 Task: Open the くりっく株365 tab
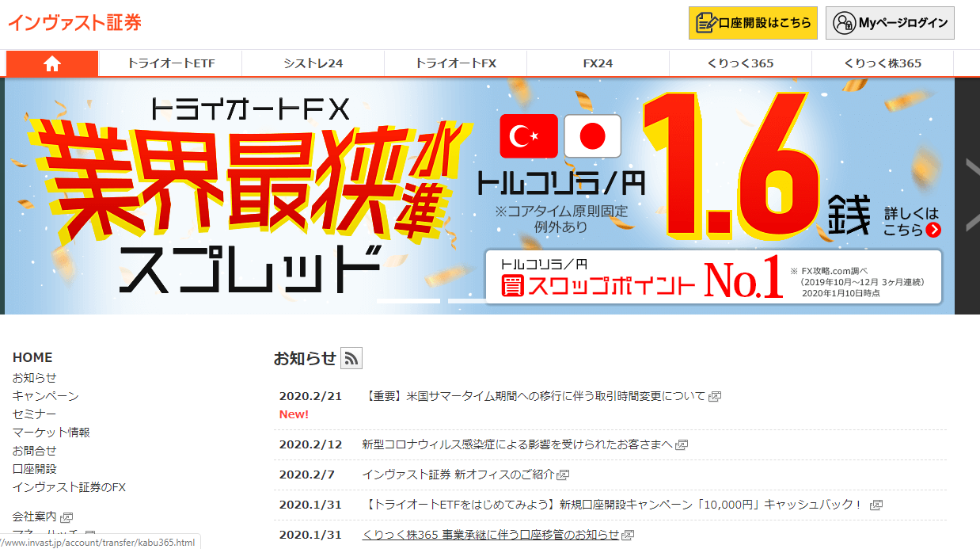[883, 63]
